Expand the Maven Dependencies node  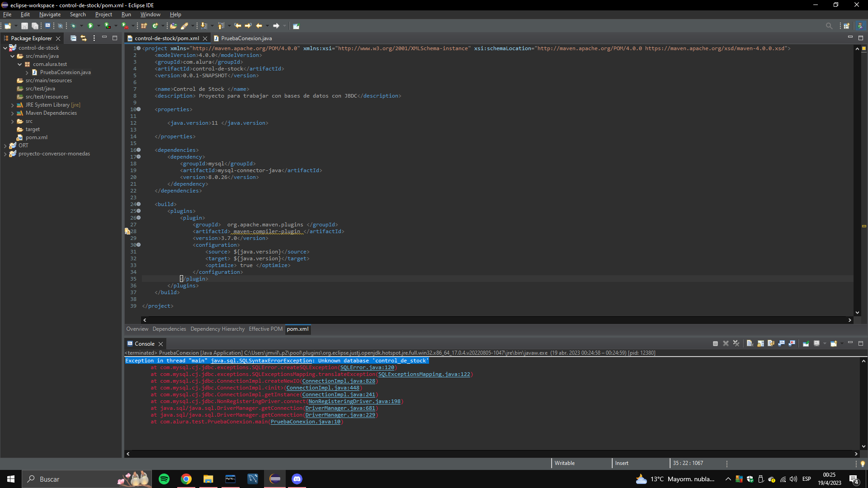[x=13, y=113]
